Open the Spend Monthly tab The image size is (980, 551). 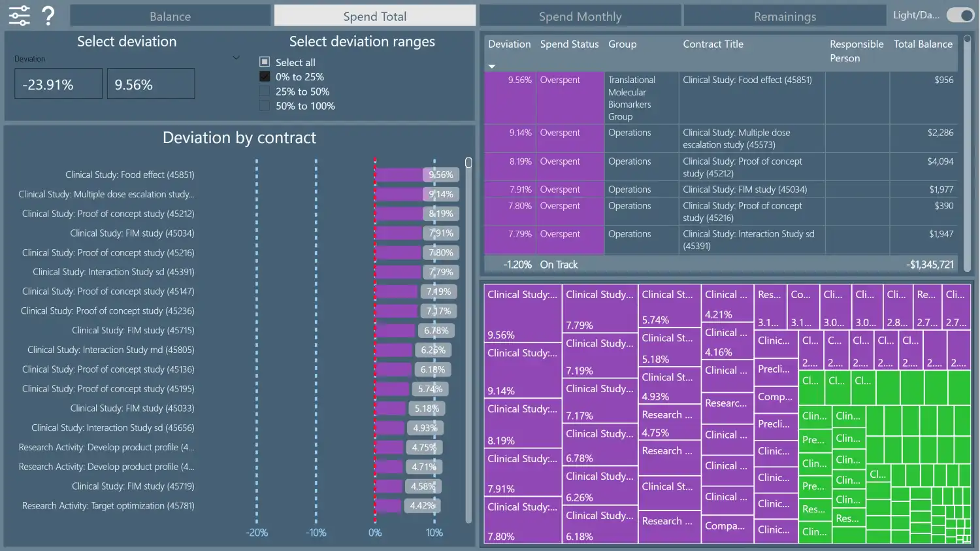coord(580,16)
